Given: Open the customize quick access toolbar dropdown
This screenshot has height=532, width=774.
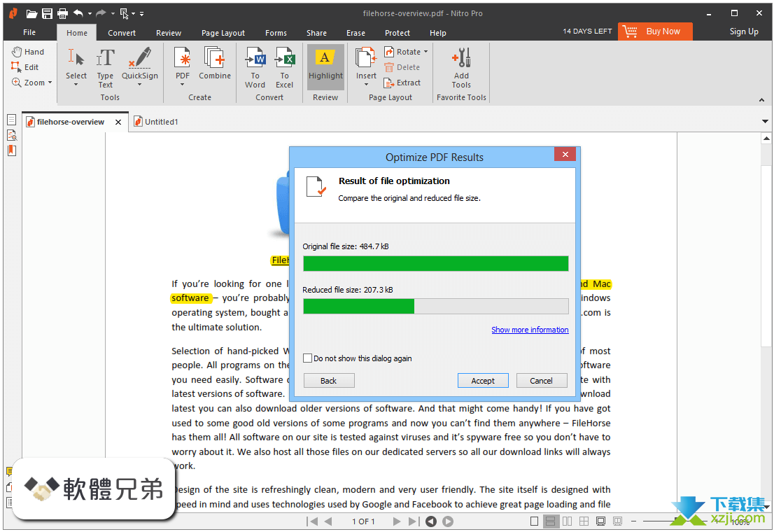Looking at the screenshot, I should 141,14.
